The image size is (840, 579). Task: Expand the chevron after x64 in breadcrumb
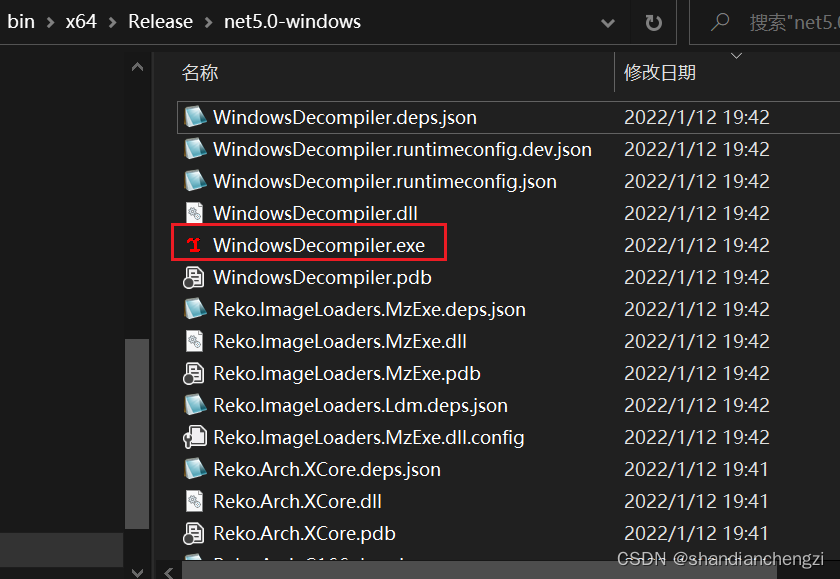[112, 22]
